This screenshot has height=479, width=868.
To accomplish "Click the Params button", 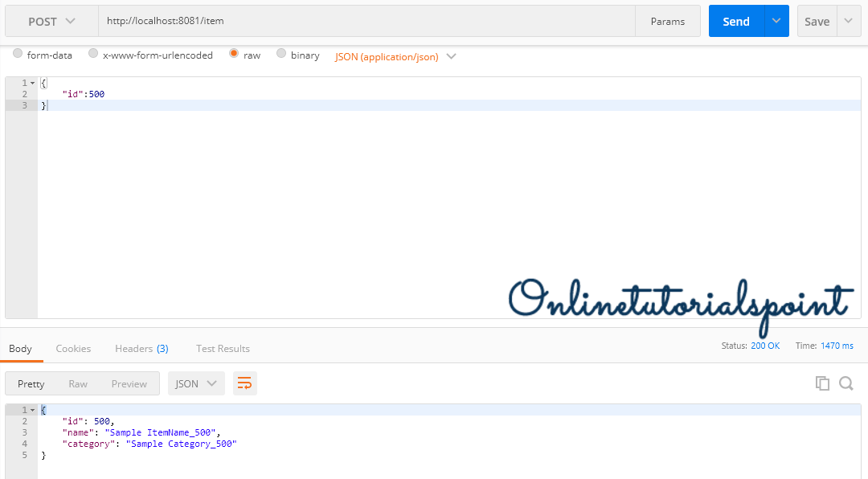I will 667,22.
